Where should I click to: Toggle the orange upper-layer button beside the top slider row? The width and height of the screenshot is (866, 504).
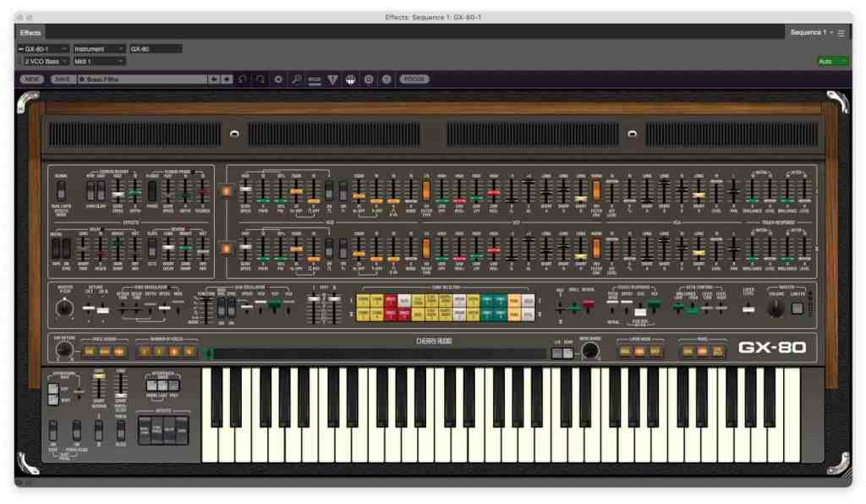coord(226,191)
